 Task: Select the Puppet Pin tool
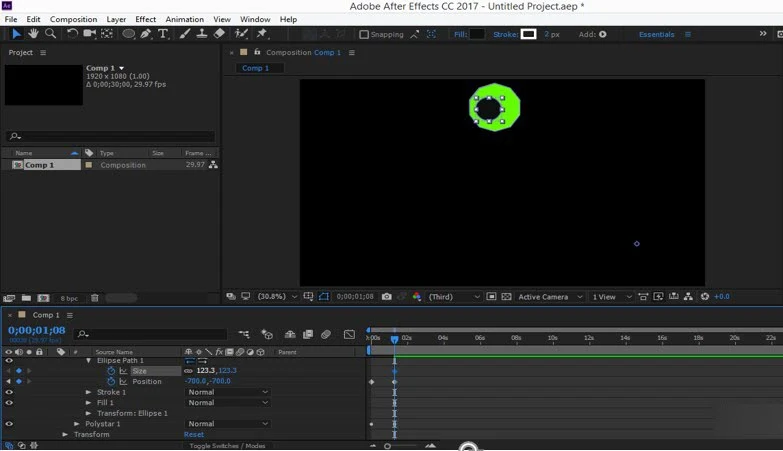(x=262, y=33)
